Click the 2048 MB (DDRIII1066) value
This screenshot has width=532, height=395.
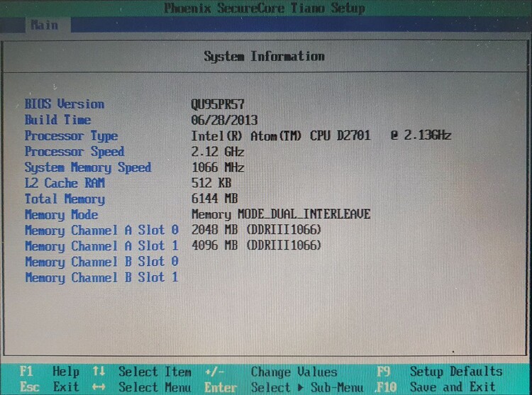[x=256, y=230]
